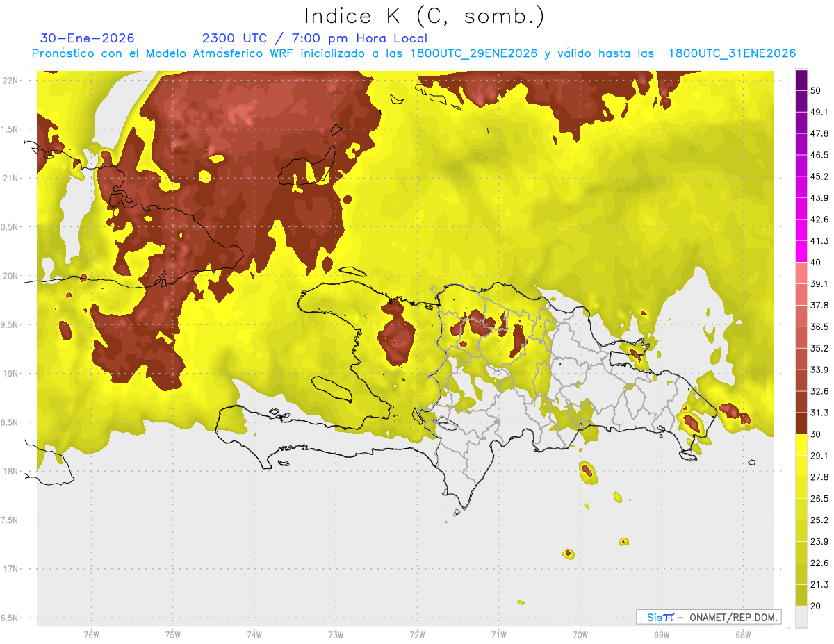The image size is (834, 644).
Task: Click the colorbar value '23.9'
Action: tap(819, 541)
